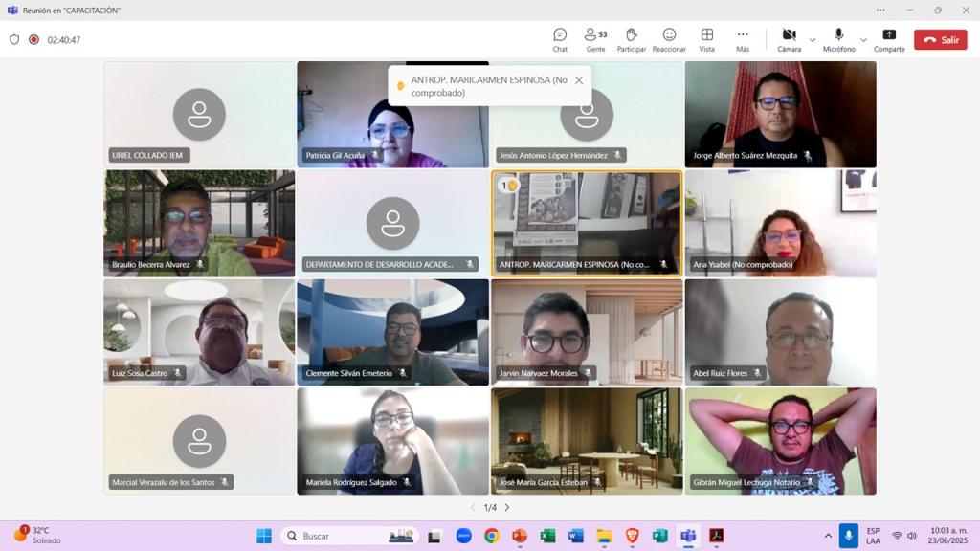Viewport: 980px width, 551px height.
Task: Show the Gente participants list
Action: [x=595, y=39]
